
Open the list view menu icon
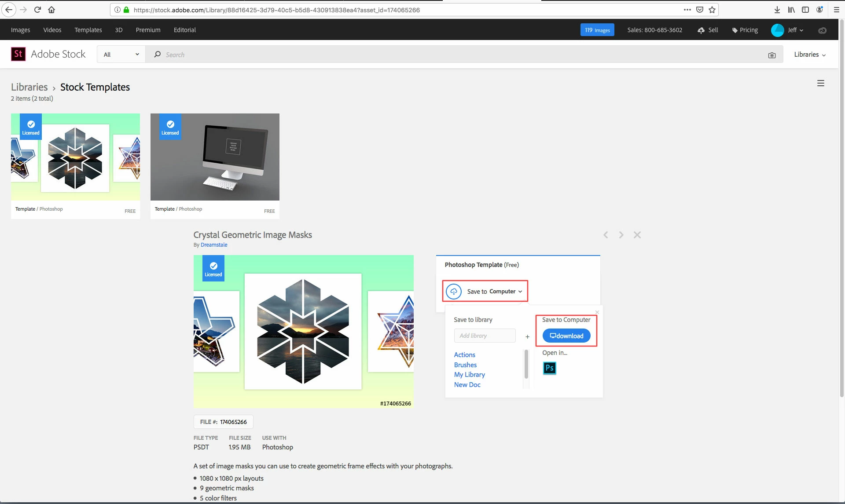[820, 83]
